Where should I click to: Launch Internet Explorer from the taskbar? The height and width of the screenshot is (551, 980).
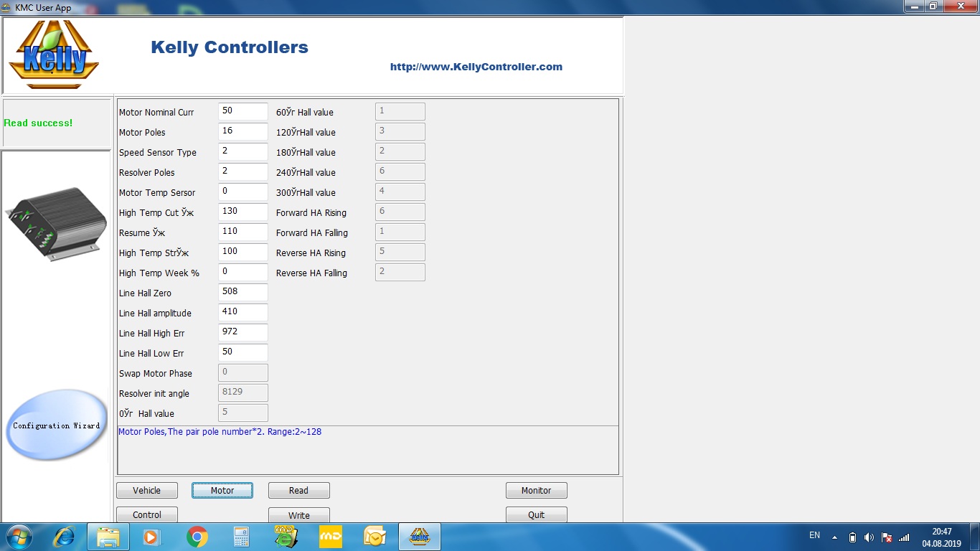(65, 537)
